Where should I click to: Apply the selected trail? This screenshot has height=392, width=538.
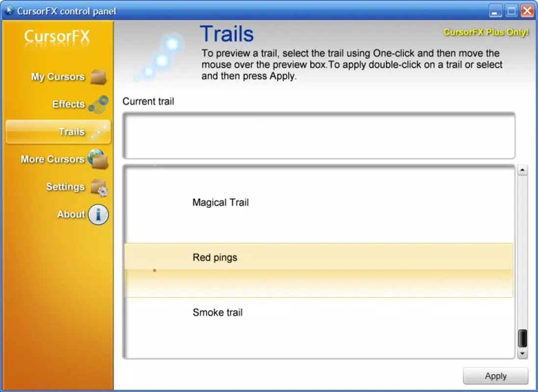point(495,376)
